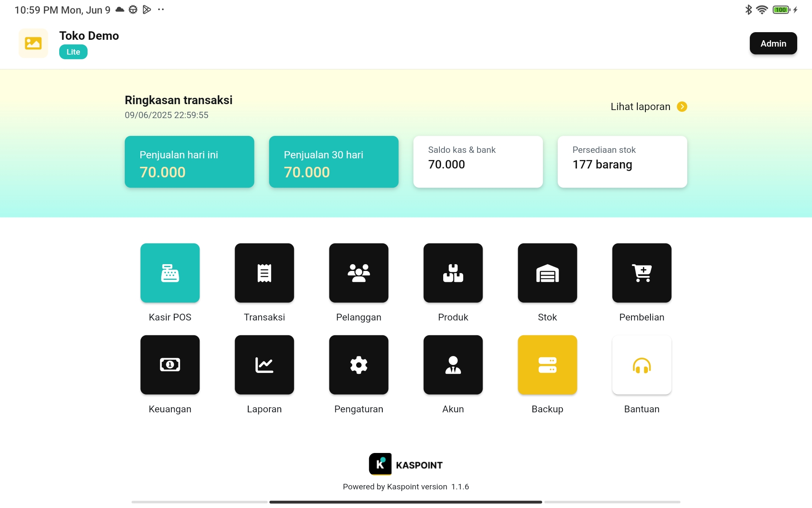The image size is (812, 508).
Task: Open the Stok inventory module
Action: (547, 273)
